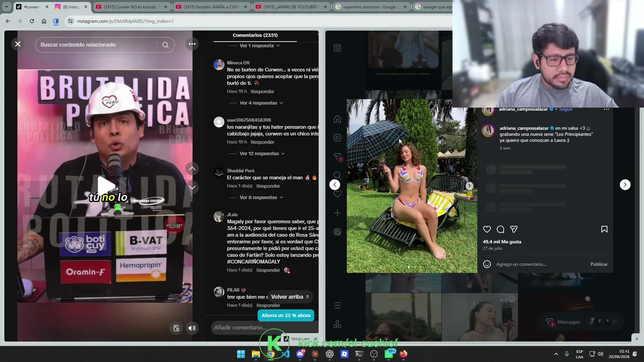Expand Ver 8 respuestas replies
The image size is (644, 362).
pyautogui.click(x=261, y=198)
